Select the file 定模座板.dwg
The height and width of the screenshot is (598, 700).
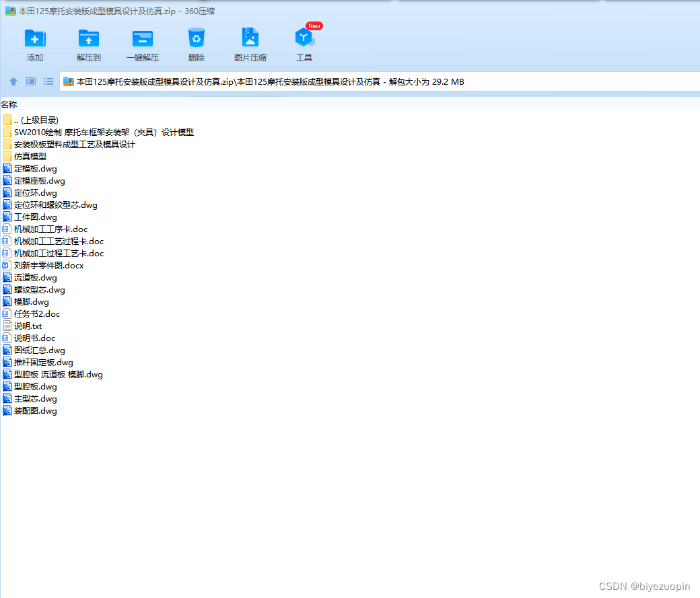pos(40,181)
